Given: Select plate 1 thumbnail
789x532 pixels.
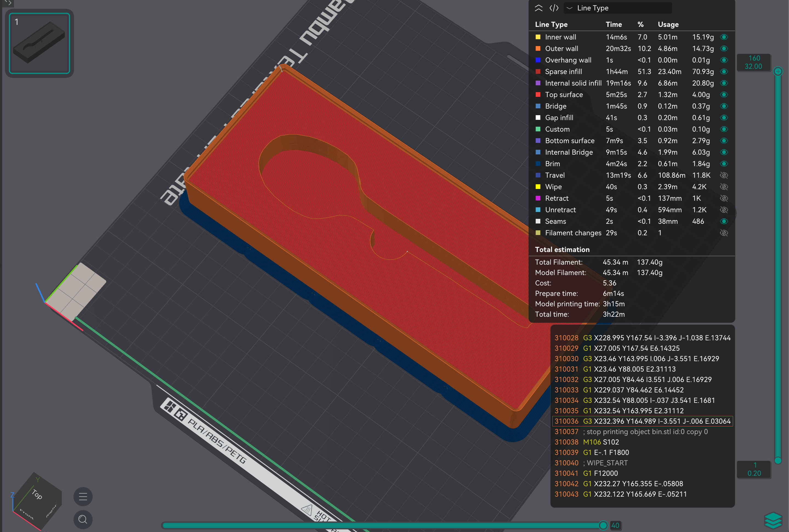Looking at the screenshot, I should [x=39, y=43].
